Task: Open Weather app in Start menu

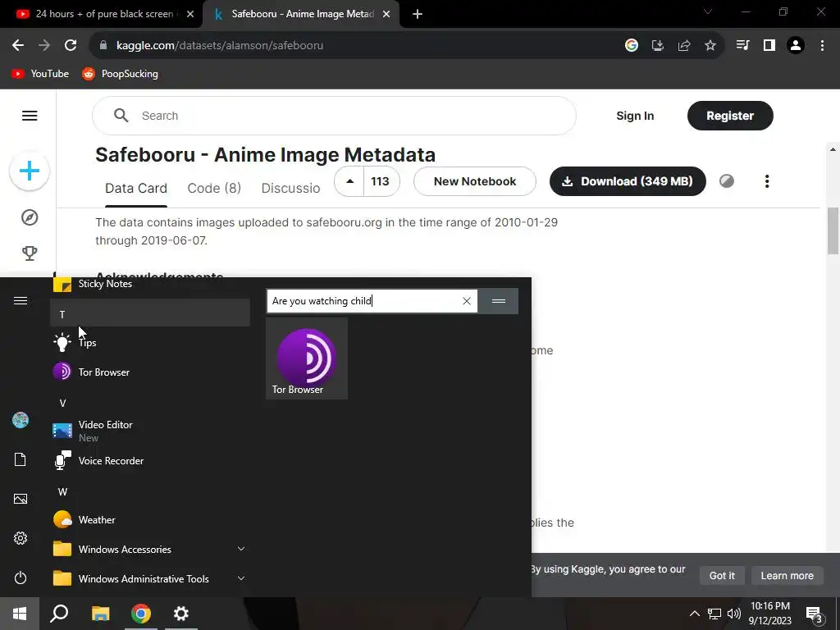Action: click(x=150, y=519)
